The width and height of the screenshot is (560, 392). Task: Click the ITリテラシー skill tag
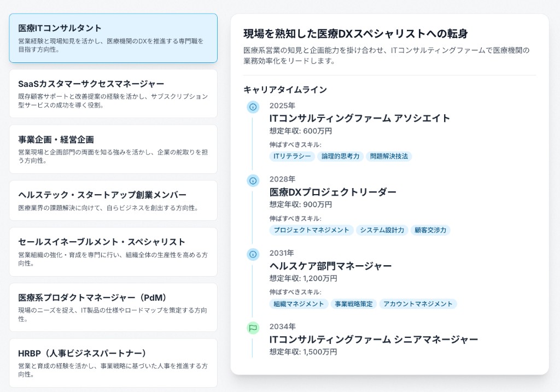(x=291, y=156)
